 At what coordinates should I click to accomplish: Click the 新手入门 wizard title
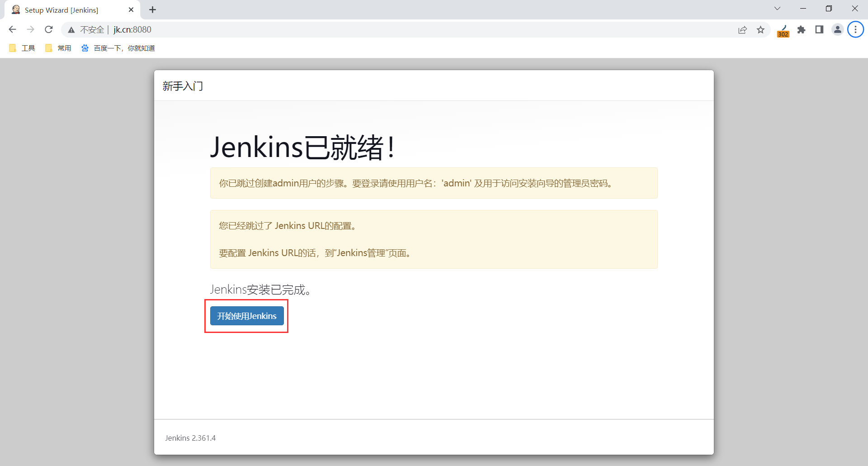[183, 86]
